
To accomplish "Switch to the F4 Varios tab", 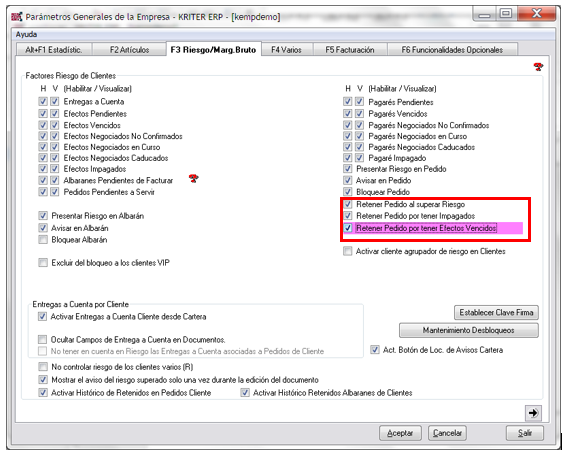I will tap(286, 50).
